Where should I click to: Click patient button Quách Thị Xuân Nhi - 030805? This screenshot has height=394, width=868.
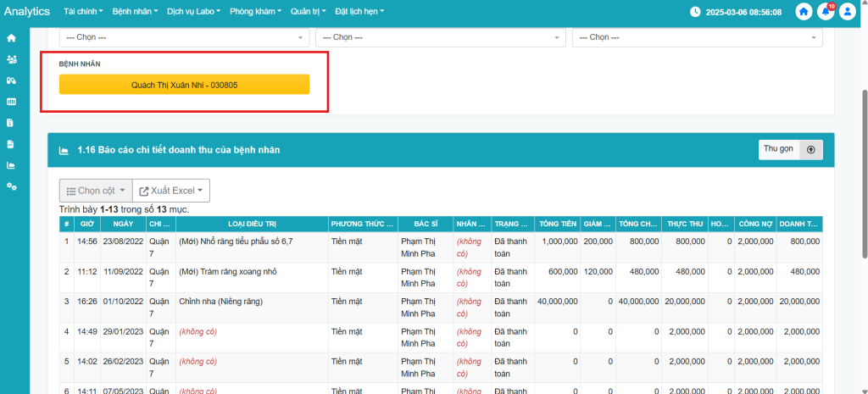[x=184, y=85]
